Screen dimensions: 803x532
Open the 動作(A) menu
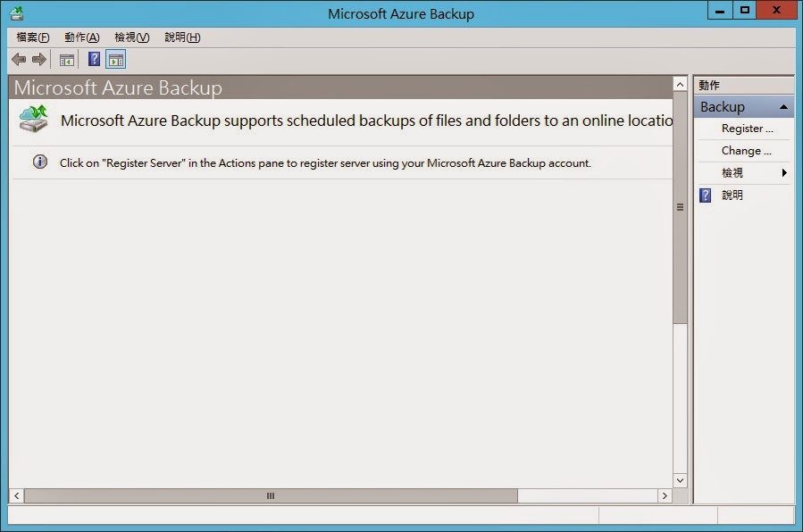[82, 37]
